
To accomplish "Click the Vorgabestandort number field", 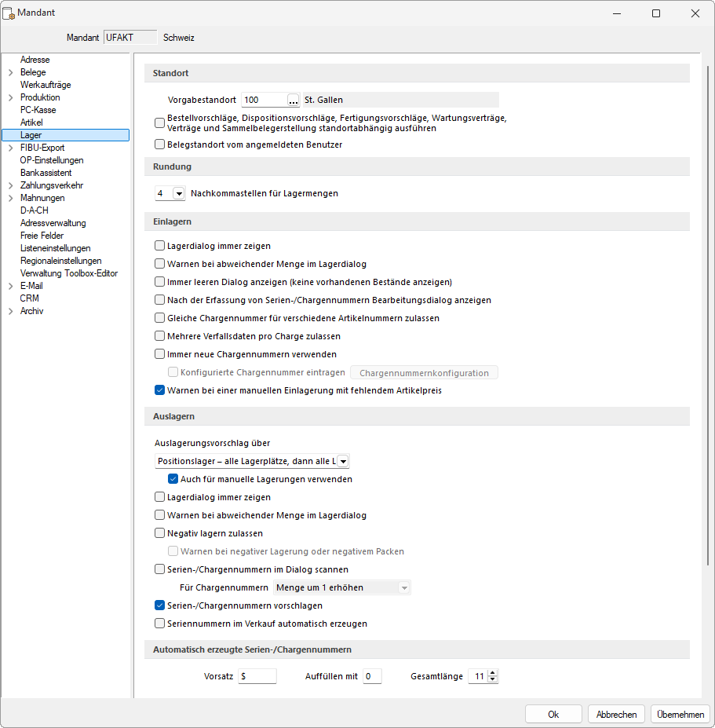I will pyautogui.click(x=265, y=100).
